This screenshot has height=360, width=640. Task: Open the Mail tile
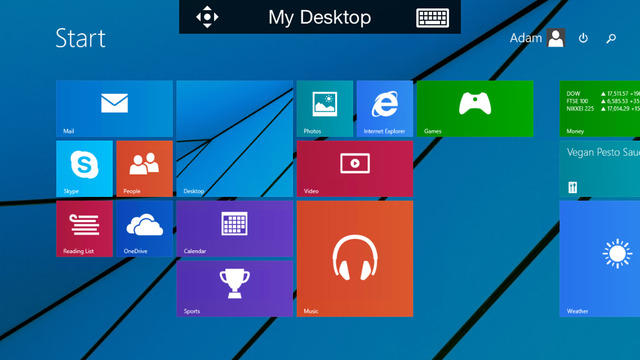[114, 109]
